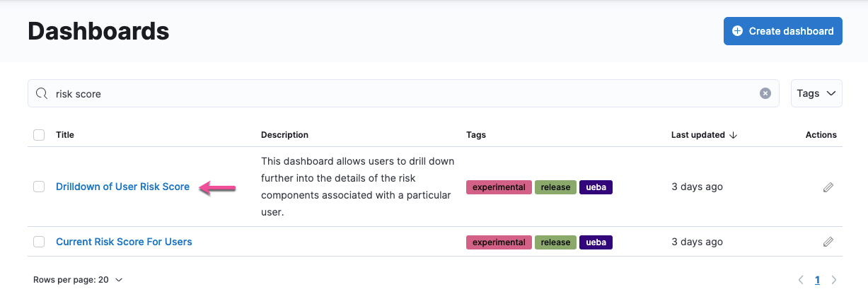
Task: Click the plus icon on Create dashboard
Action: pos(737,31)
